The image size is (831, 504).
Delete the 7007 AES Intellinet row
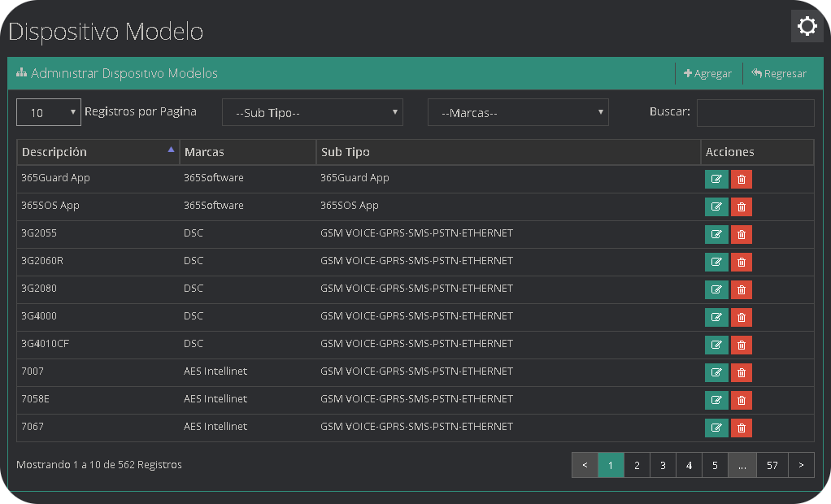tap(741, 373)
